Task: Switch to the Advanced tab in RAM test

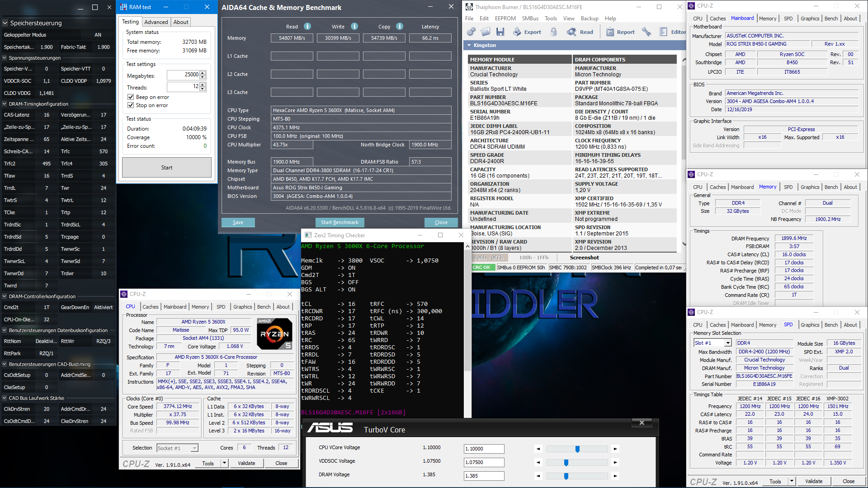Action: pyautogui.click(x=156, y=22)
